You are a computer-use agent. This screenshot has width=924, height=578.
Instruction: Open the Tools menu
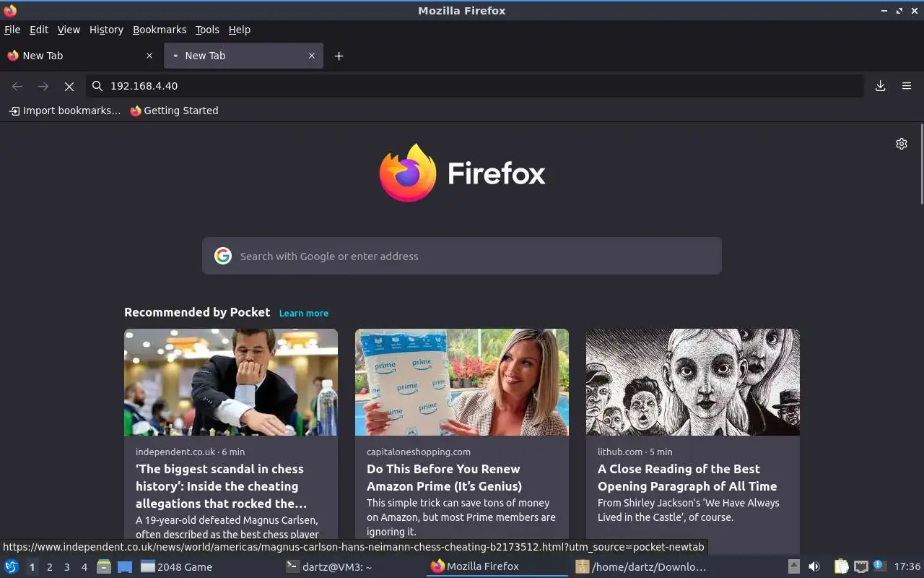pyautogui.click(x=207, y=30)
